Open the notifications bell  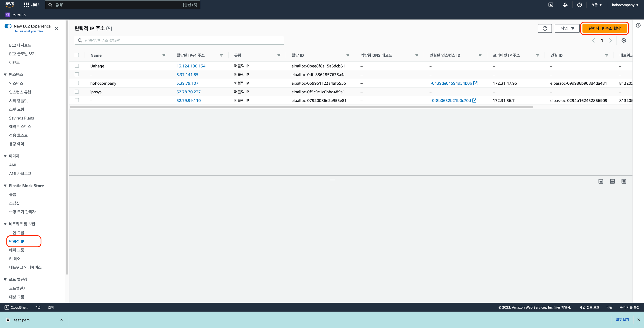[x=565, y=5]
